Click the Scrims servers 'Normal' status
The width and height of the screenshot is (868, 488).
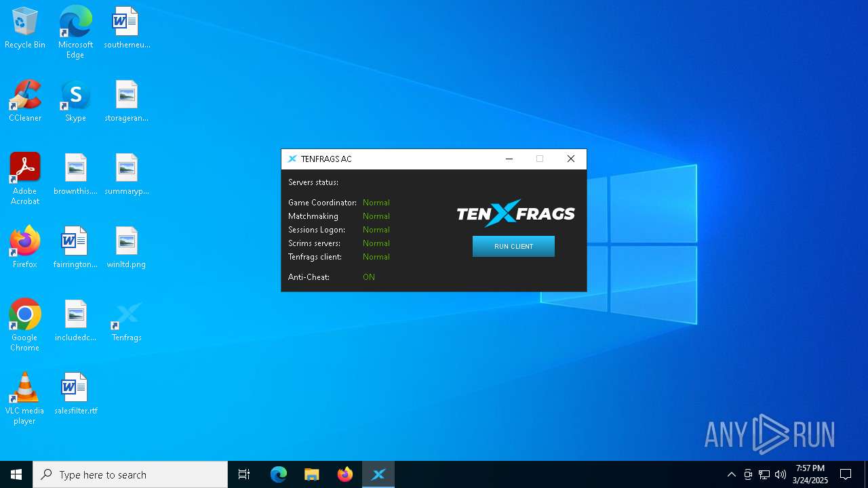tap(376, 243)
